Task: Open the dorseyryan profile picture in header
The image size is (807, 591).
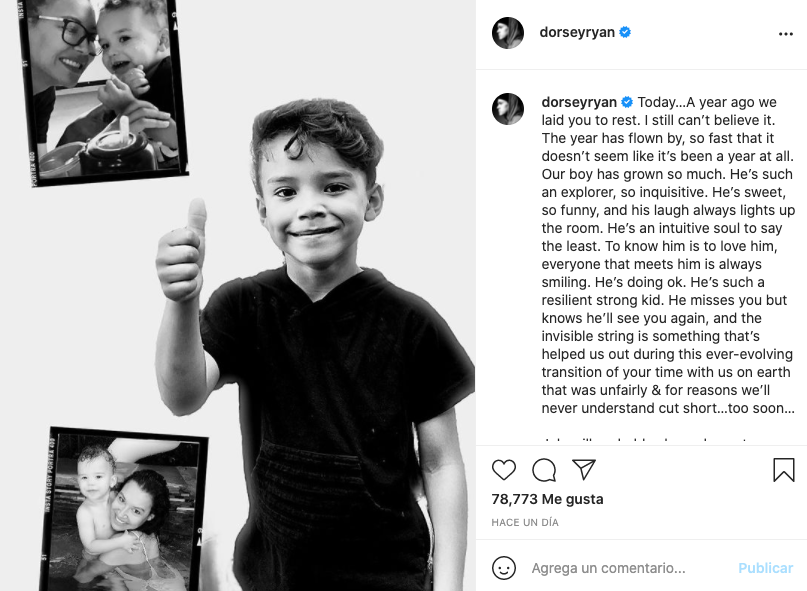Action: (508, 33)
